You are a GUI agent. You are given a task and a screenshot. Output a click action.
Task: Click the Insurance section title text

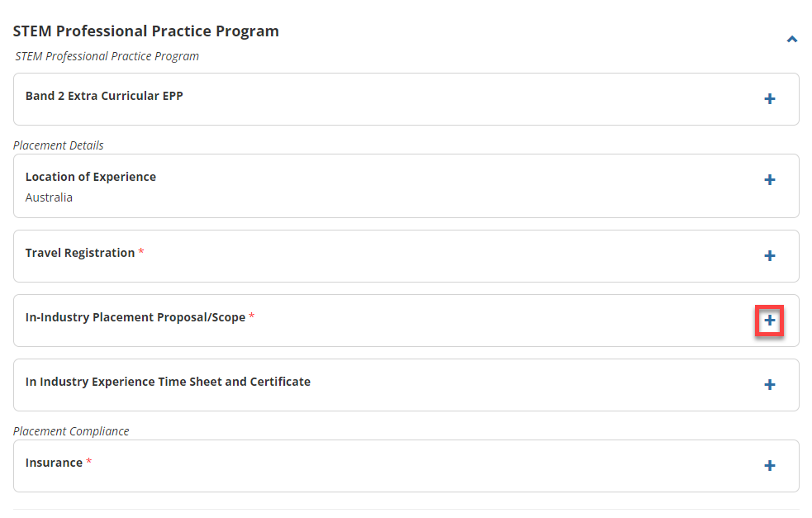(x=52, y=463)
